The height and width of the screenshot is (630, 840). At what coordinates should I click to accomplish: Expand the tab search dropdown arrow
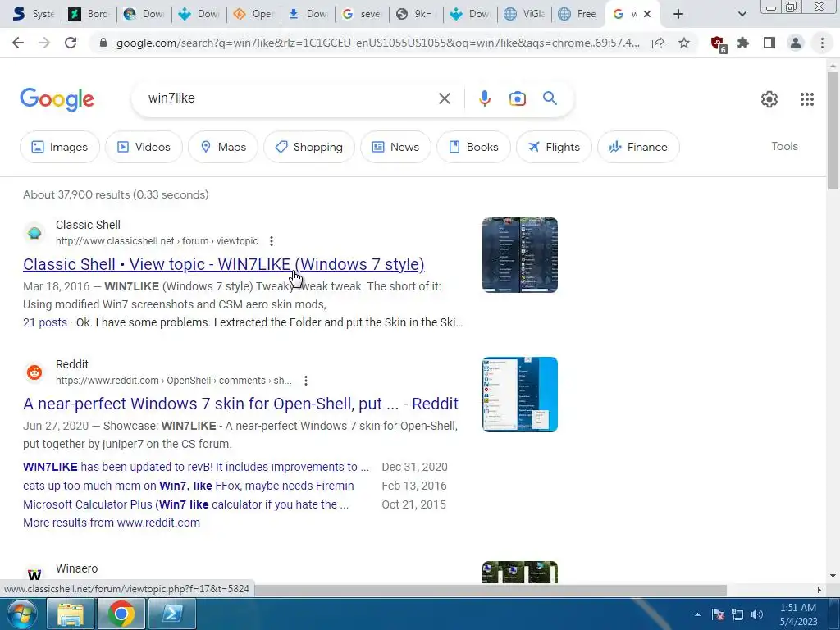coord(742,14)
